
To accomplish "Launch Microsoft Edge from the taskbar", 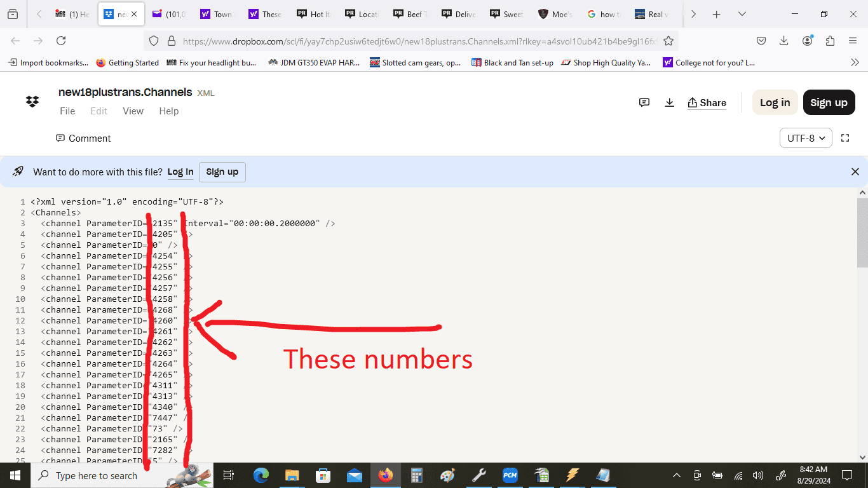I will [261, 475].
